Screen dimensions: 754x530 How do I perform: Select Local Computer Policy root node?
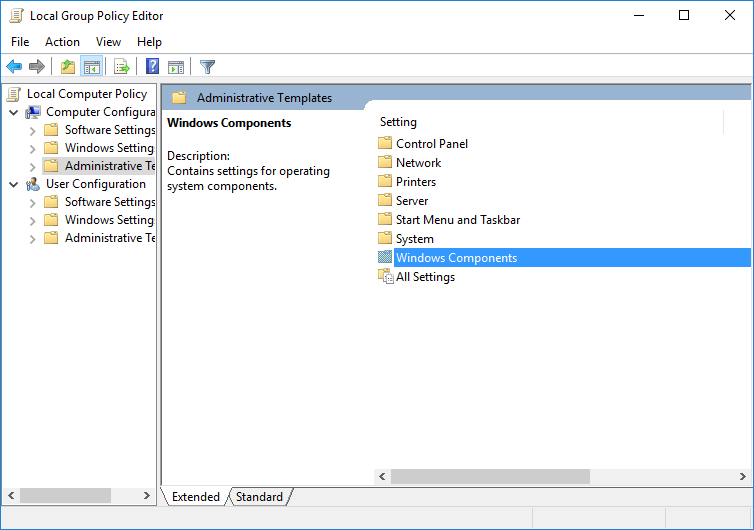(x=87, y=94)
